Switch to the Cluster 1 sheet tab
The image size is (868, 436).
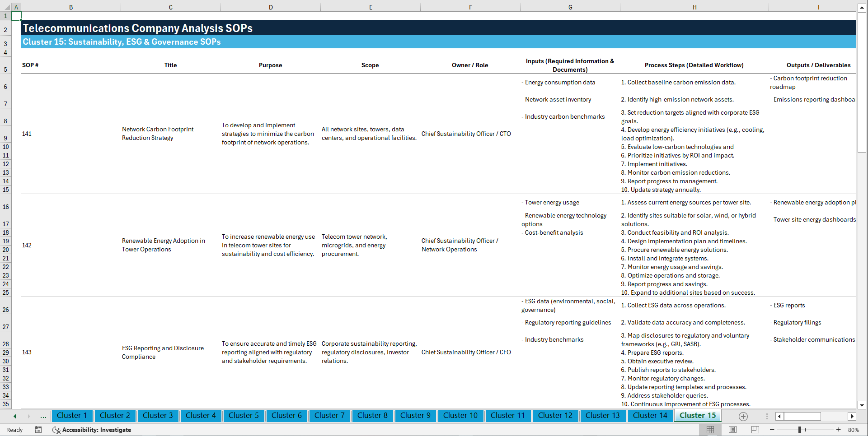point(72,416)
